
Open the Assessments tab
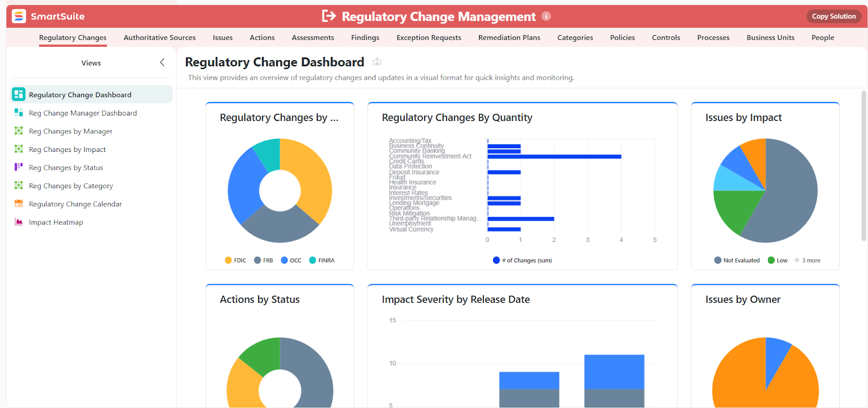click(x=313, y=37)
